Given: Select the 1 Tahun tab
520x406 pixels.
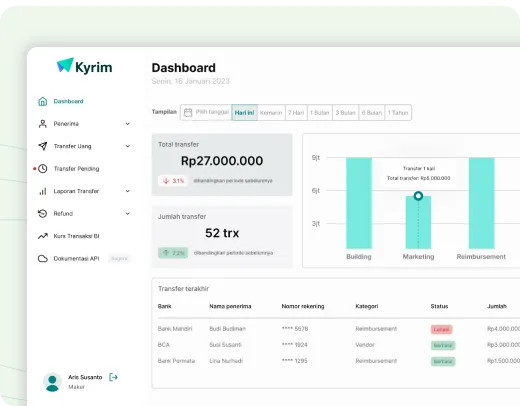Looking at the screenshot, I should [x=398, y=113].
